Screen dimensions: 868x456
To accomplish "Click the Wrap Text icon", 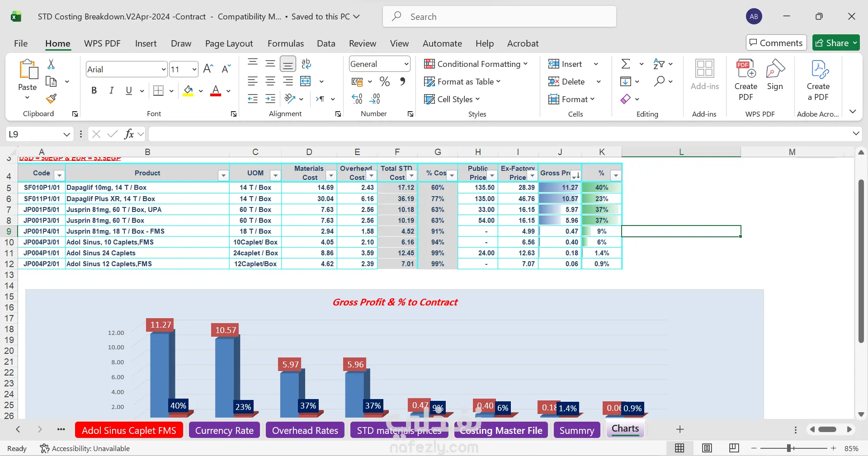I will pos(306,64).
